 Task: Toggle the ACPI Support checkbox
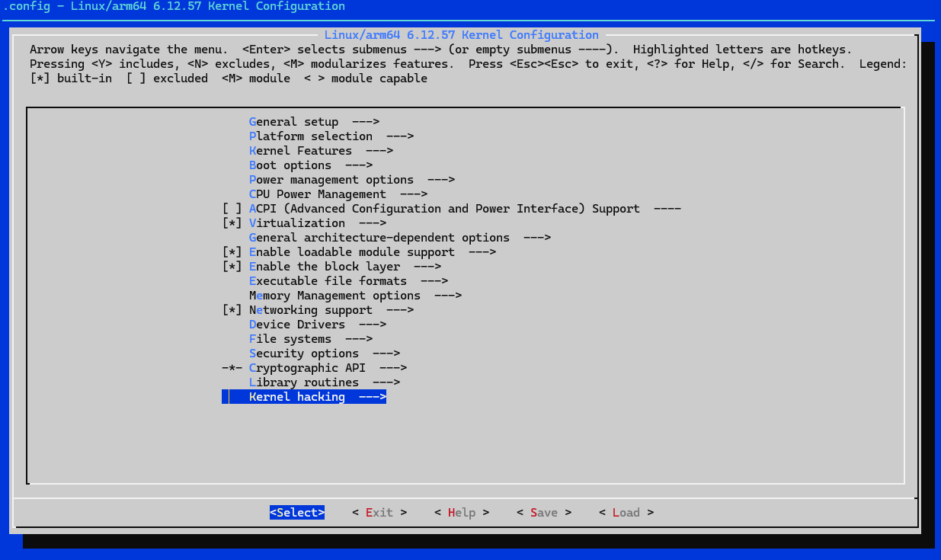click(232, 209)
